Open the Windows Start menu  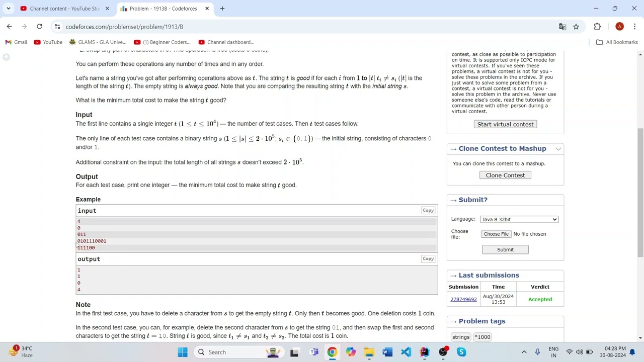coord(182,352)
